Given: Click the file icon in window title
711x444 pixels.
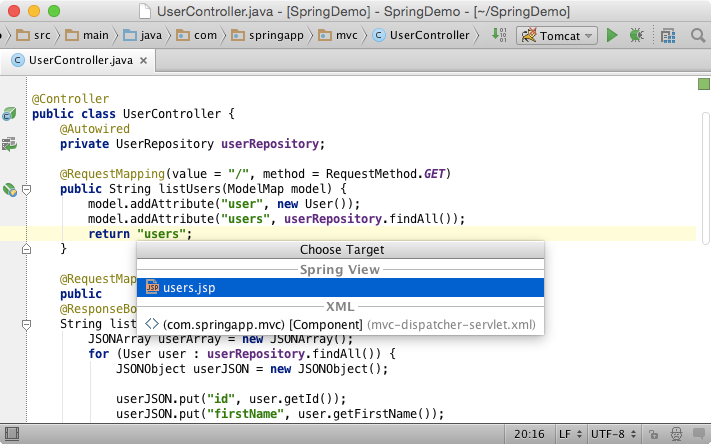Looking at the screenshot, I should 145,11.
